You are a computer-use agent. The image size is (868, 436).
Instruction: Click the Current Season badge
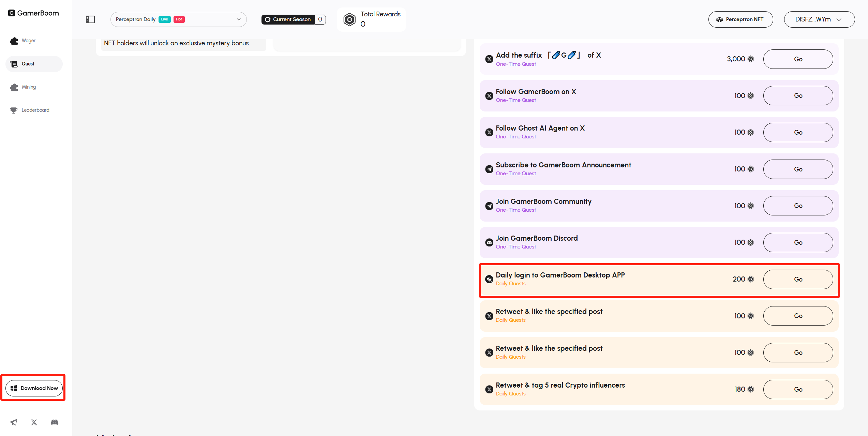pos(294,19)
